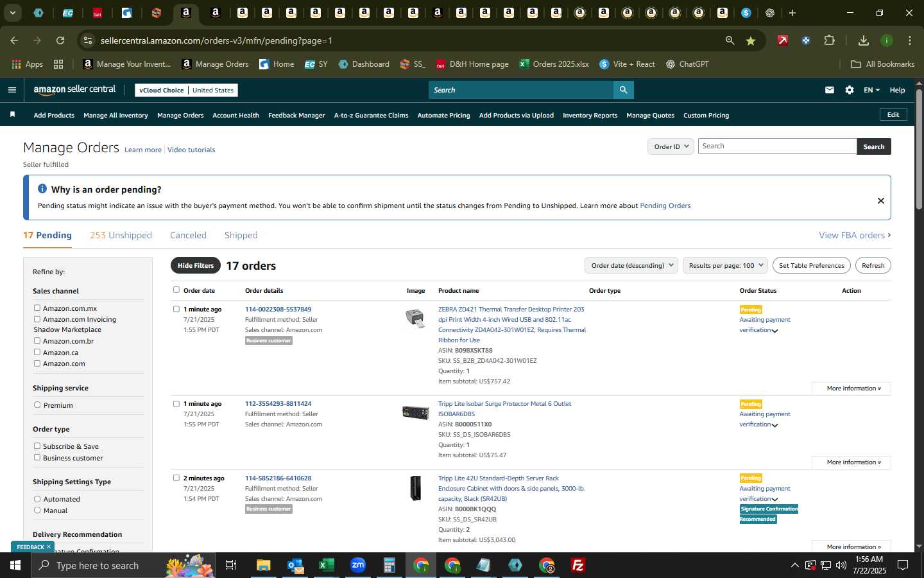Click the Windows Start button

15,565
